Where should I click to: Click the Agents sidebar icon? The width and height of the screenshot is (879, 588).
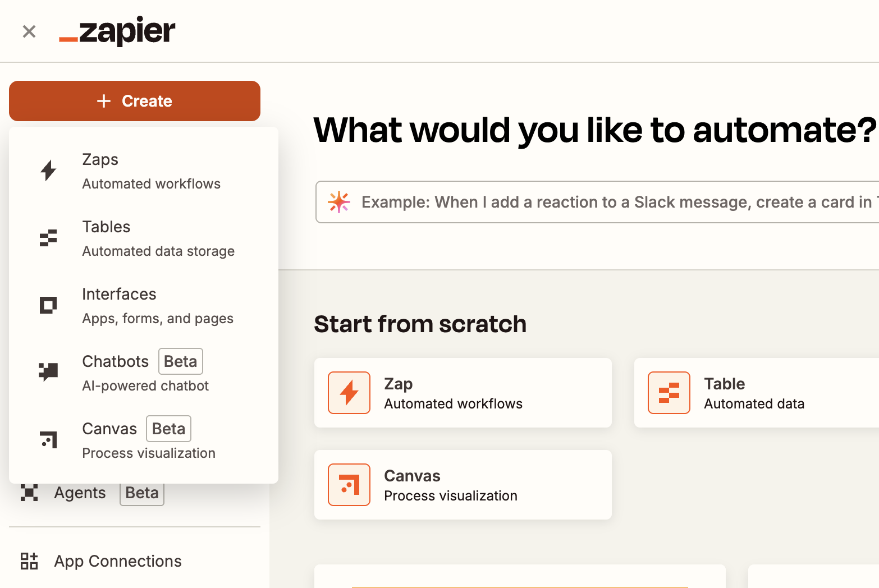(29, 493)
